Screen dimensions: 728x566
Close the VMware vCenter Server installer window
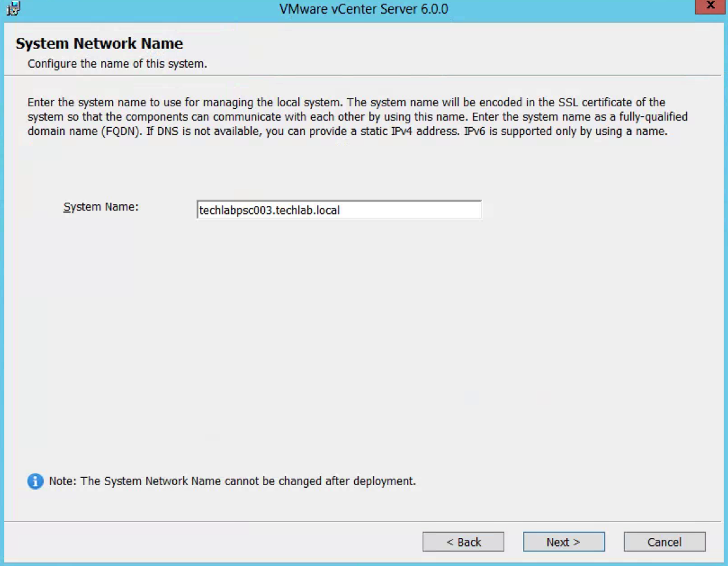[x=710, y=7]
